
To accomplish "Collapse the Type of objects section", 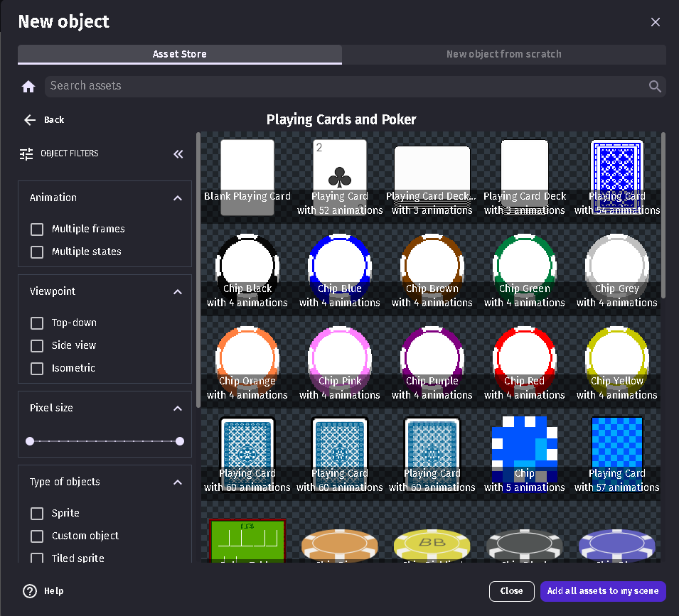I will click(x=178, y=482).
